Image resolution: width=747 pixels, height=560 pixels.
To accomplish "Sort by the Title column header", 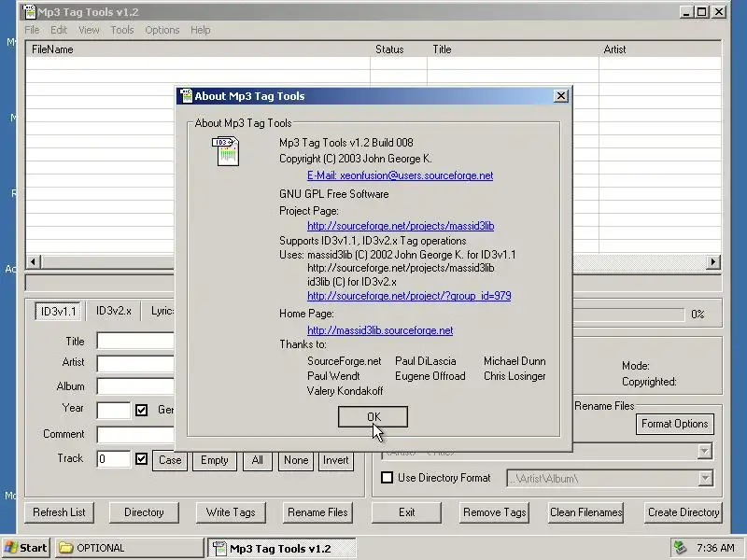I will pyautogui.click(x=513, y=49).
